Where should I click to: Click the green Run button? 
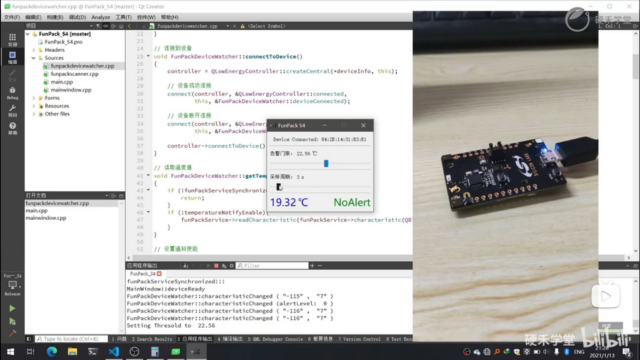click(x=12, y=309)
